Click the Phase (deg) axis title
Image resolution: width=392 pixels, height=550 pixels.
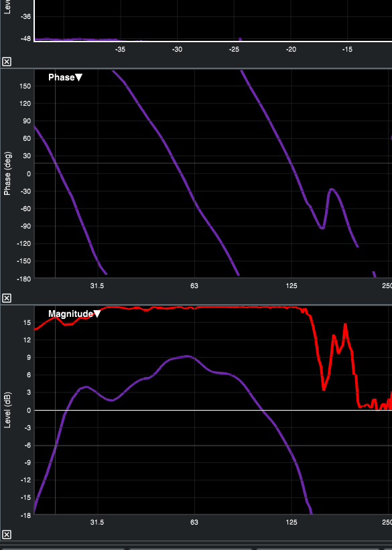7,174
